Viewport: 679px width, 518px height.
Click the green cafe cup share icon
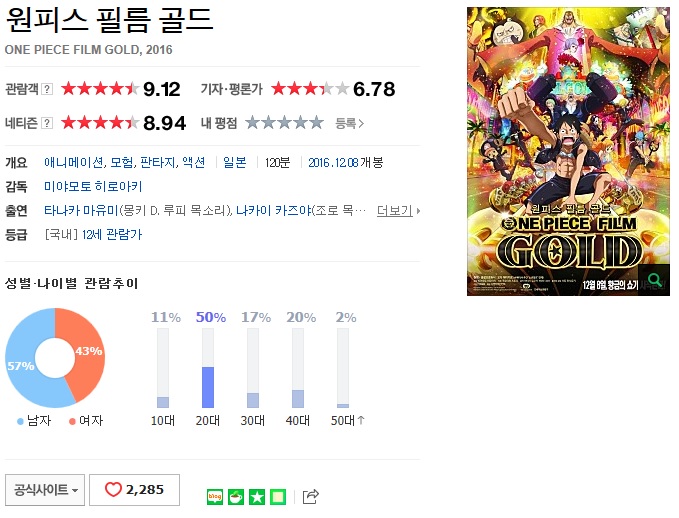(236, 496)
